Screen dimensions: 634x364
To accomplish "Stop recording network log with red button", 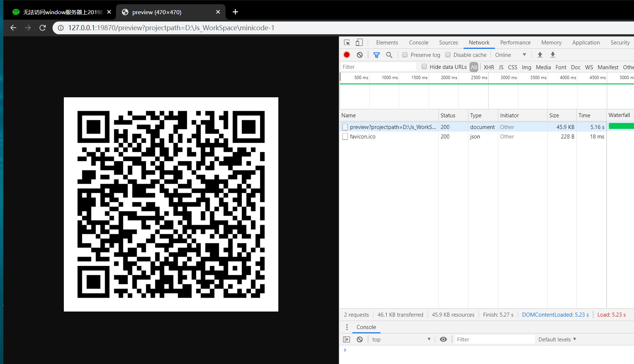I will tap(347, 55).
